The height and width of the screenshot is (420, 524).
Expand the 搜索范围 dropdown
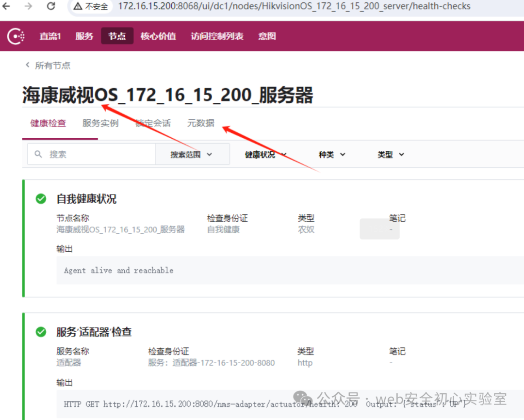192,154
